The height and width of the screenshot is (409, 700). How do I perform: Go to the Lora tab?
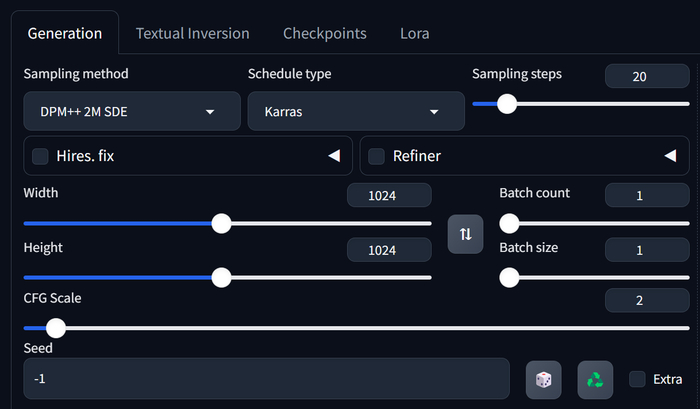pos(414,33)
